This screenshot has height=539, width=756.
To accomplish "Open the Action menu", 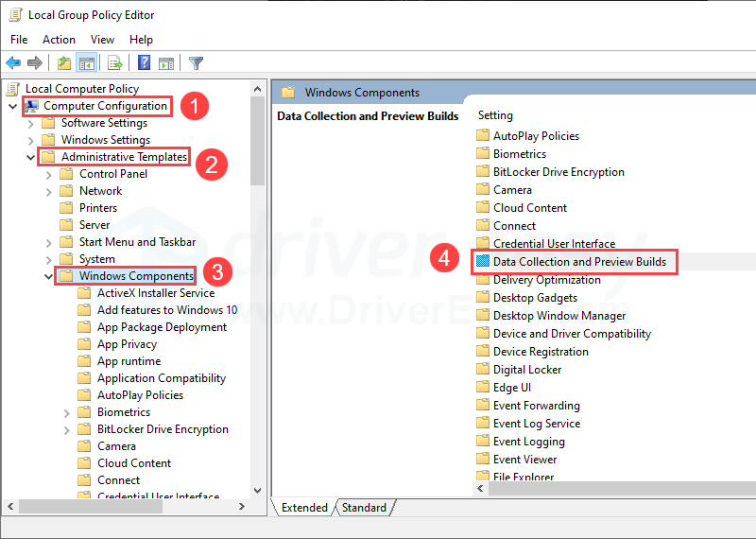I will (x=59, y=40).
